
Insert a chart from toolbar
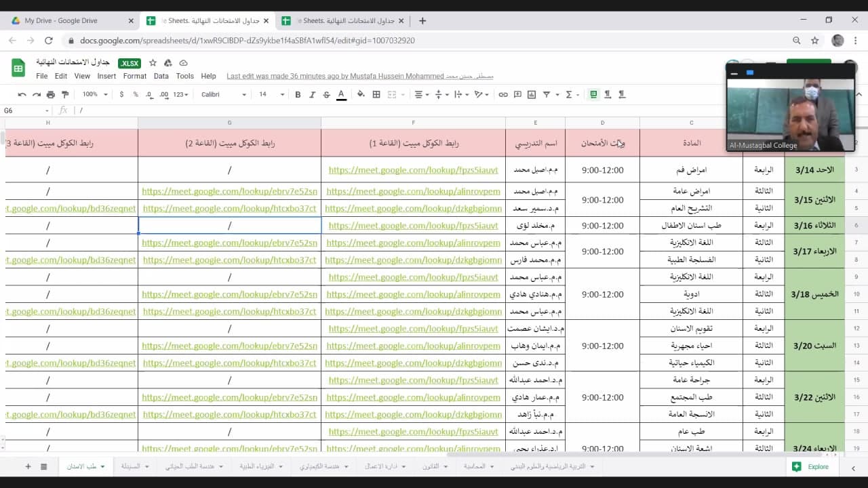tap(532, 94)
